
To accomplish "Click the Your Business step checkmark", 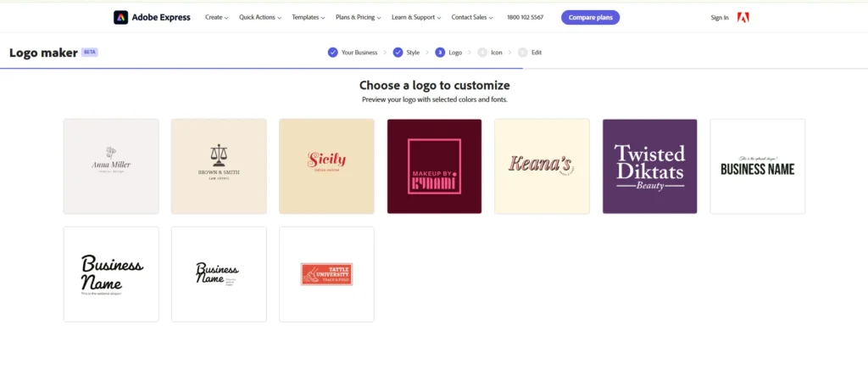I will [332, 53].
